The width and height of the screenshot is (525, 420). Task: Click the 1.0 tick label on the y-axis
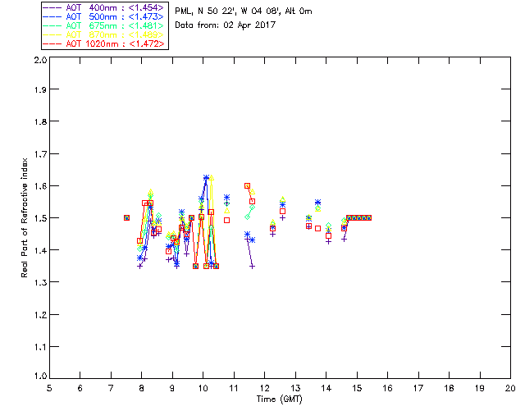(x=39, y=377)
